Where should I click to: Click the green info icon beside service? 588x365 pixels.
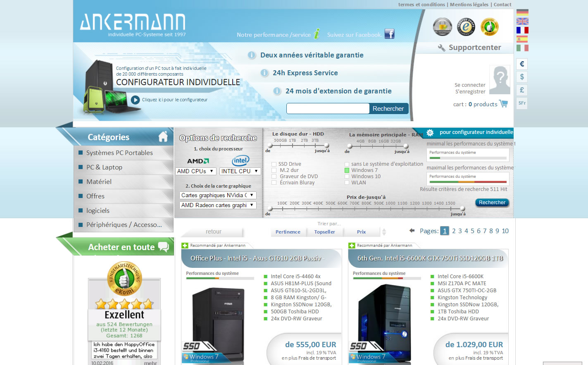tap(317, 34)
